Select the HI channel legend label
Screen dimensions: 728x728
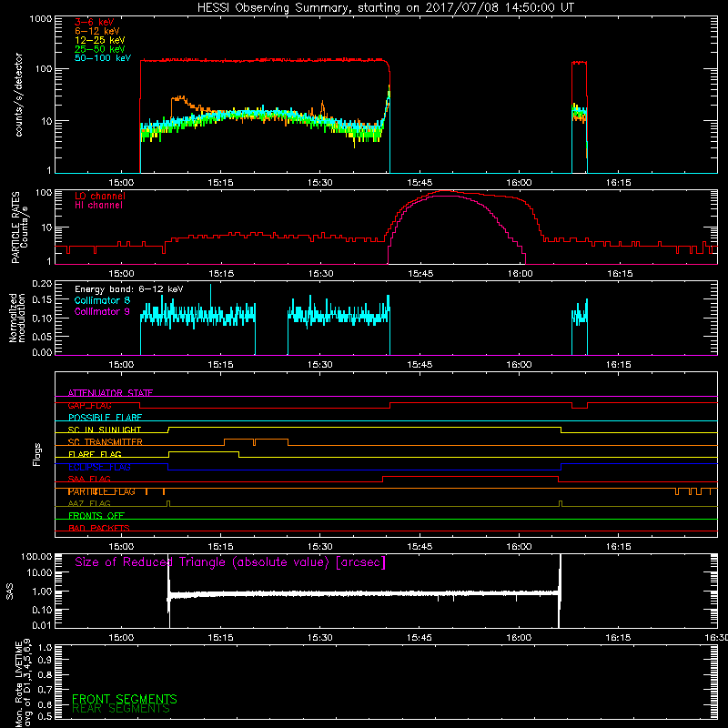click(x=98, y=205)
